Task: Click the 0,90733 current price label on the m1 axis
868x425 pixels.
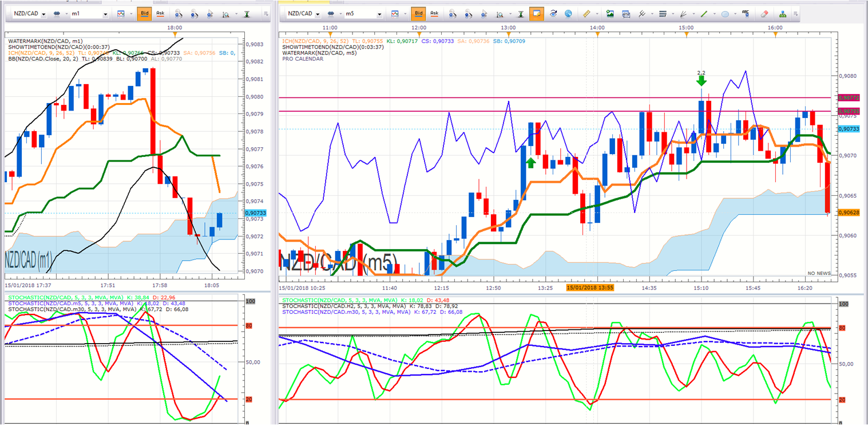Action: (255, 213)
